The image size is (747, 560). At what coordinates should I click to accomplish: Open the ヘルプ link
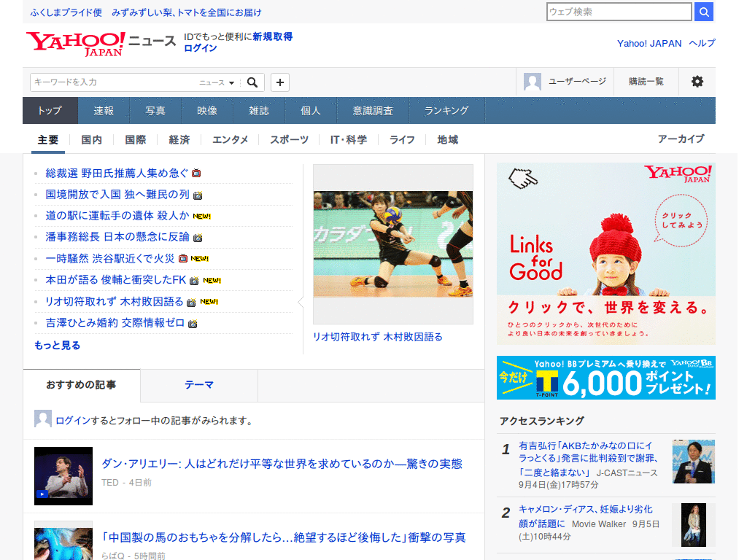click(x=703, y=43)
